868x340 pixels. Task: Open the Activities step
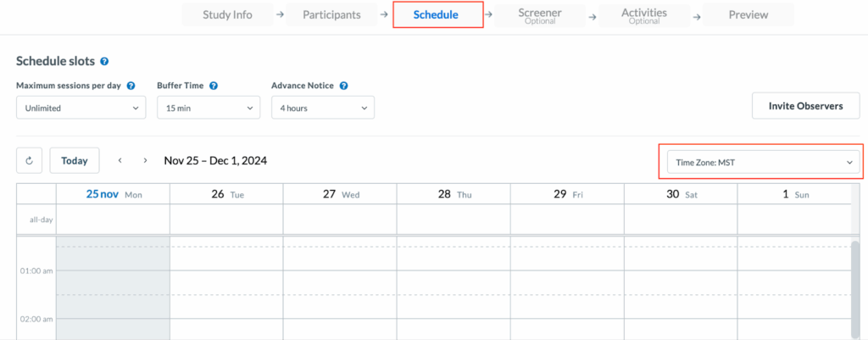click(643, 14)
